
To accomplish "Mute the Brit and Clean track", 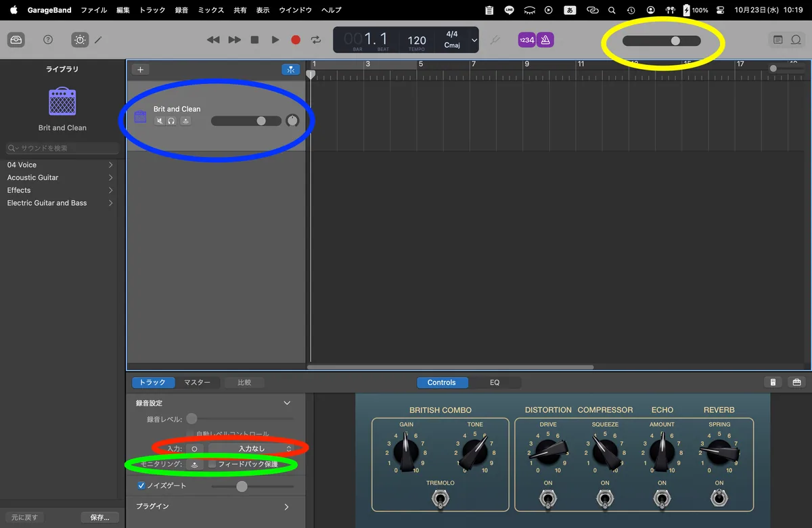I will pyautogui.click(x=160, y=121).
